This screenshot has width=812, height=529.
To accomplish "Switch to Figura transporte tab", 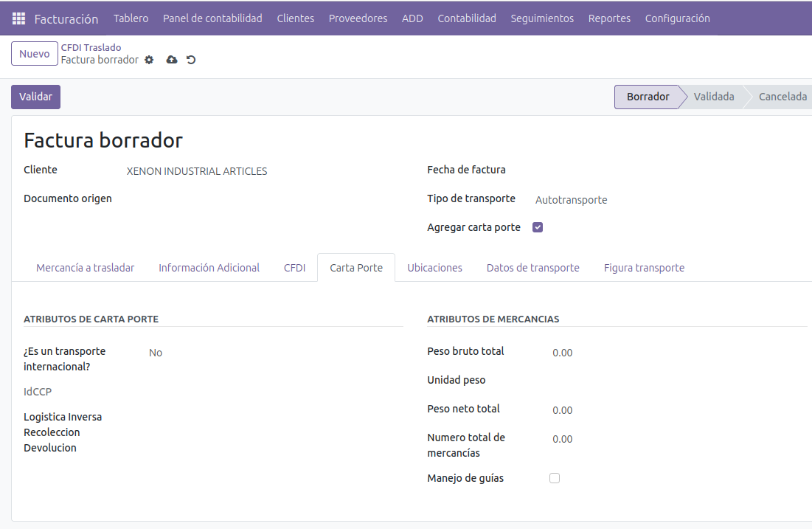I will [x=644, y=268].
